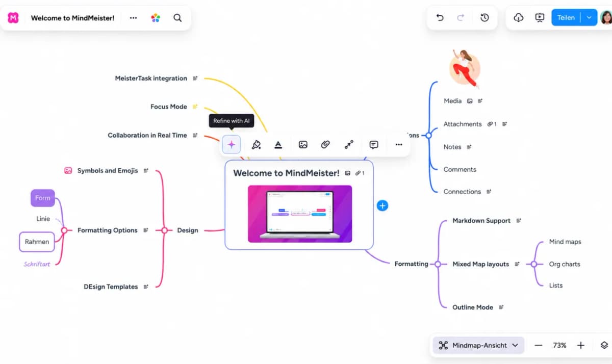Select the DEsign Templates topic
The height and width of the screenshot is (364, 612).
pyautogui.click(x=111, y=287)
